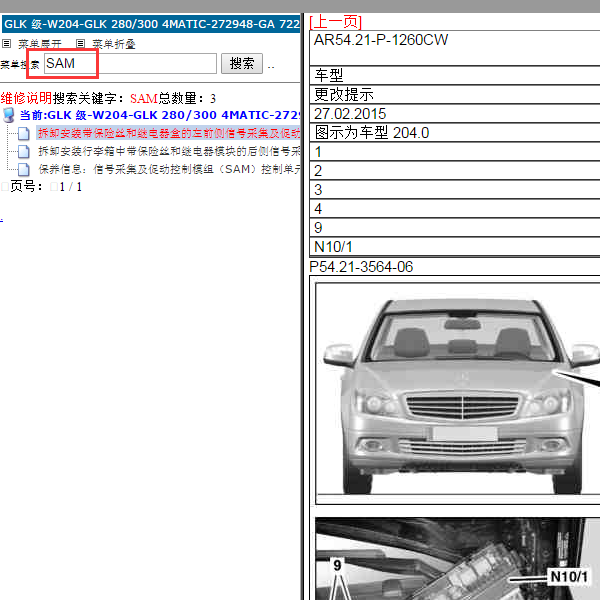Image resolution: width=600 pixels, height=600 pixels.
Task: Open 保养信息:信号采集及促动控制模组(SAM) result
Action: (x=169, y=169)
